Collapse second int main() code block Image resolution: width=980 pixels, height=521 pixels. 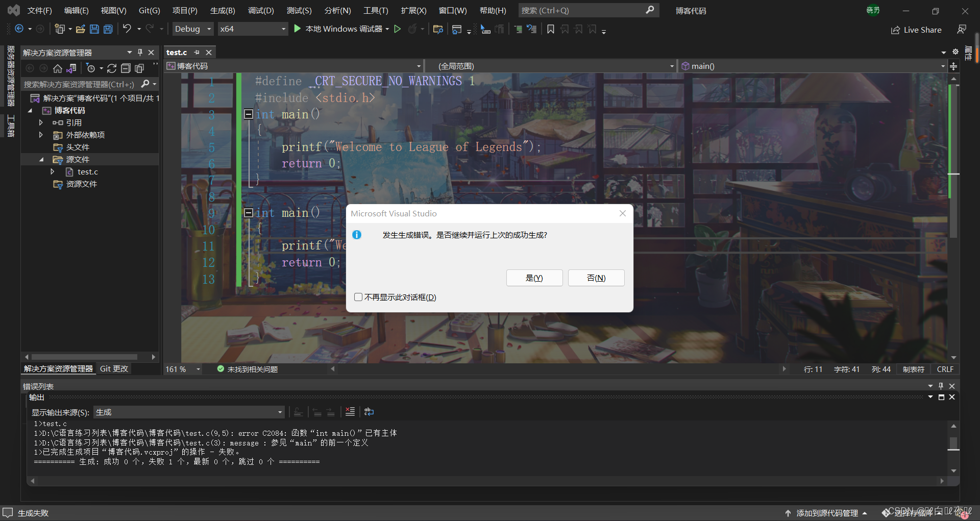click(x=249, y=212)
